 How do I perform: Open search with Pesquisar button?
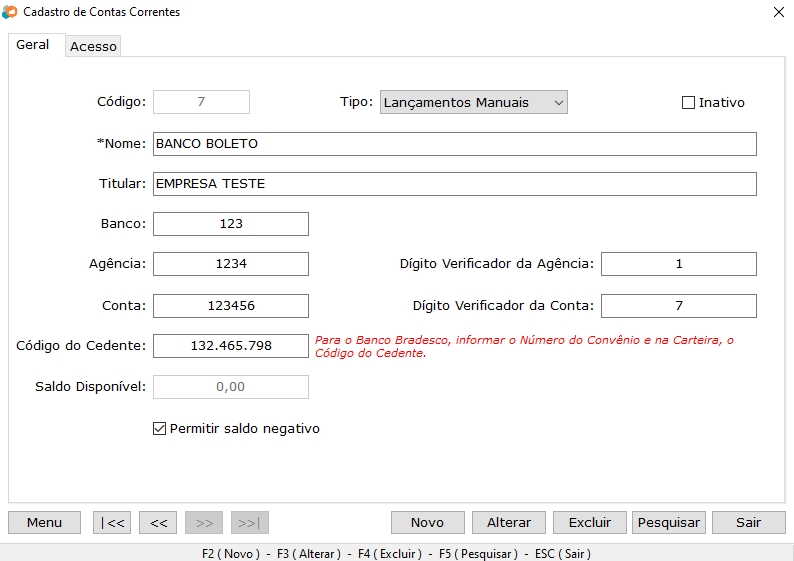pyautogui.click(x=669, y=523)
